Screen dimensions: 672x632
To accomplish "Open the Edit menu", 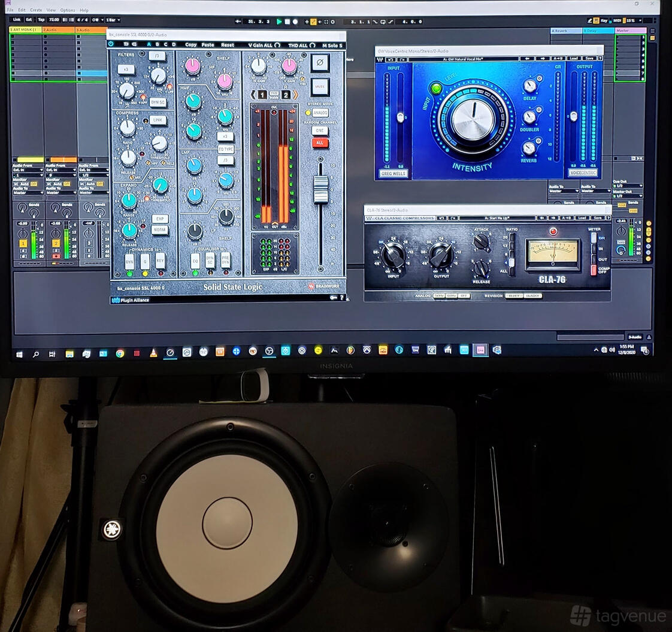I will [22, 10].
